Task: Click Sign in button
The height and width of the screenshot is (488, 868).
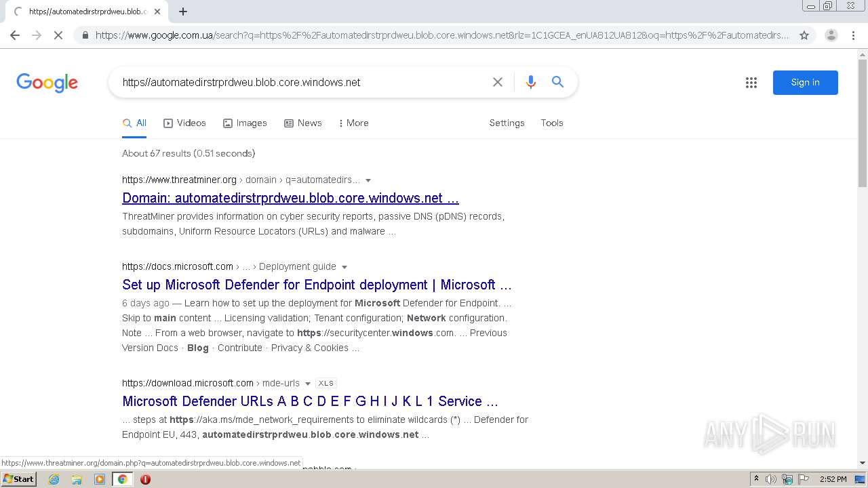Action: (x=806, y=83)
